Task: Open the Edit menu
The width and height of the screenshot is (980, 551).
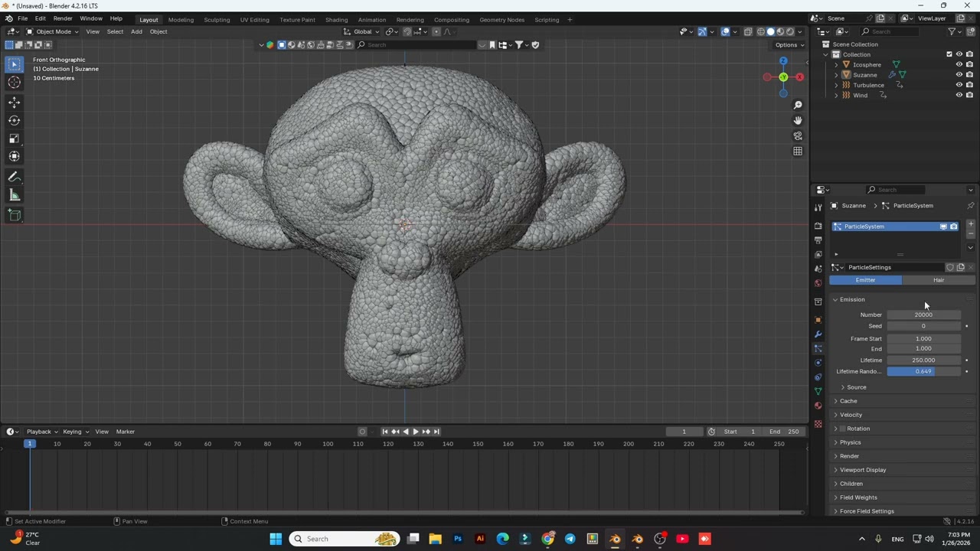Action: [x=40, y=18]
